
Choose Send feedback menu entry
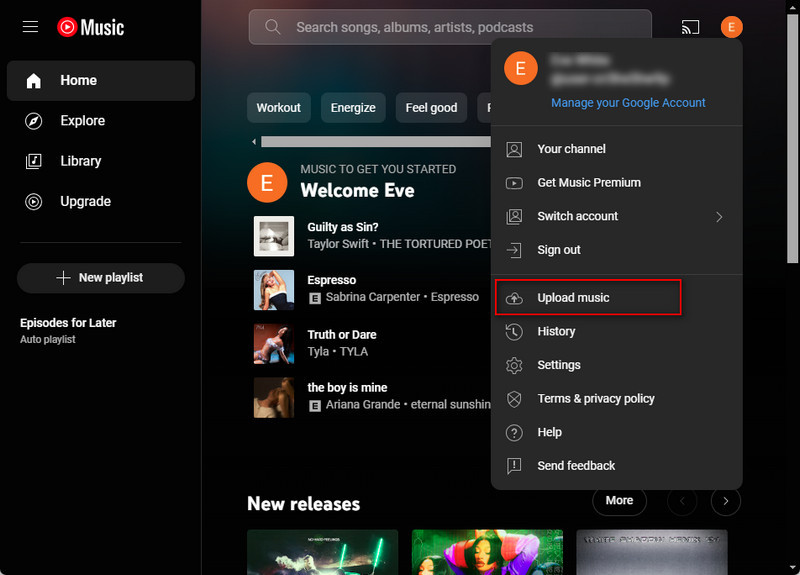click(x=616, y=466)
